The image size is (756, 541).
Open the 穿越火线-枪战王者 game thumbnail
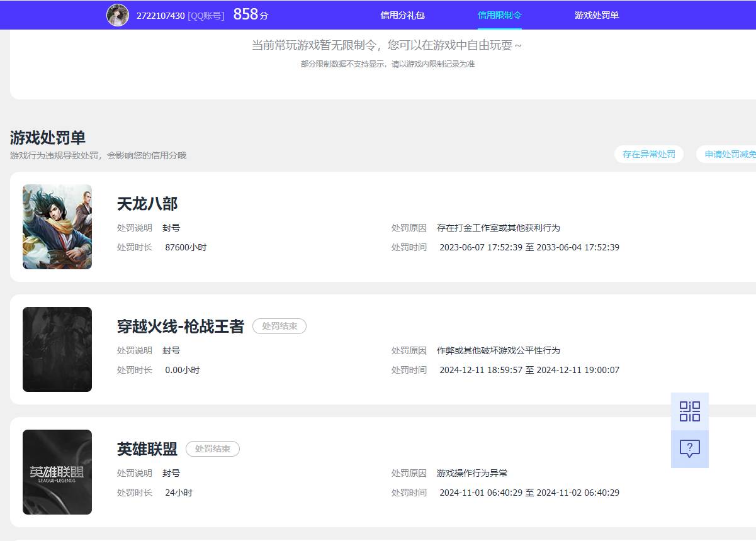(x=57, y=349)
